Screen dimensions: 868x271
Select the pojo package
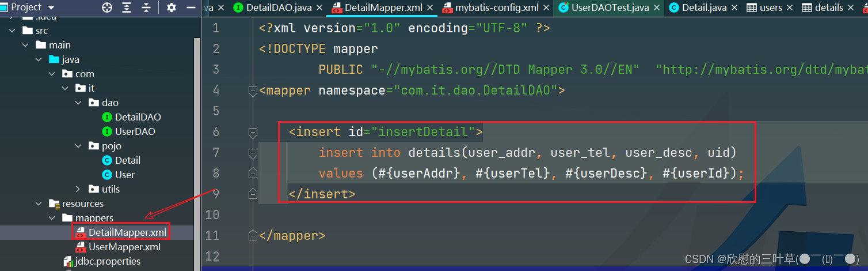(112, 146)
